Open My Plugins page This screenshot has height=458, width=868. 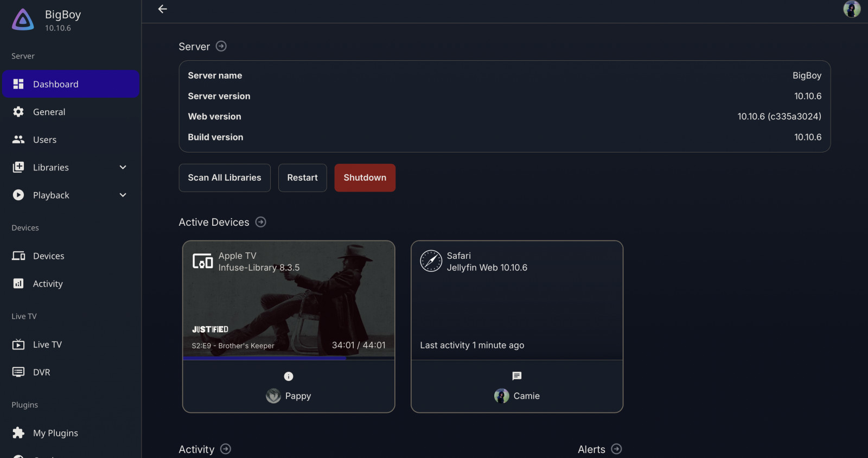[x=55, y=433]
